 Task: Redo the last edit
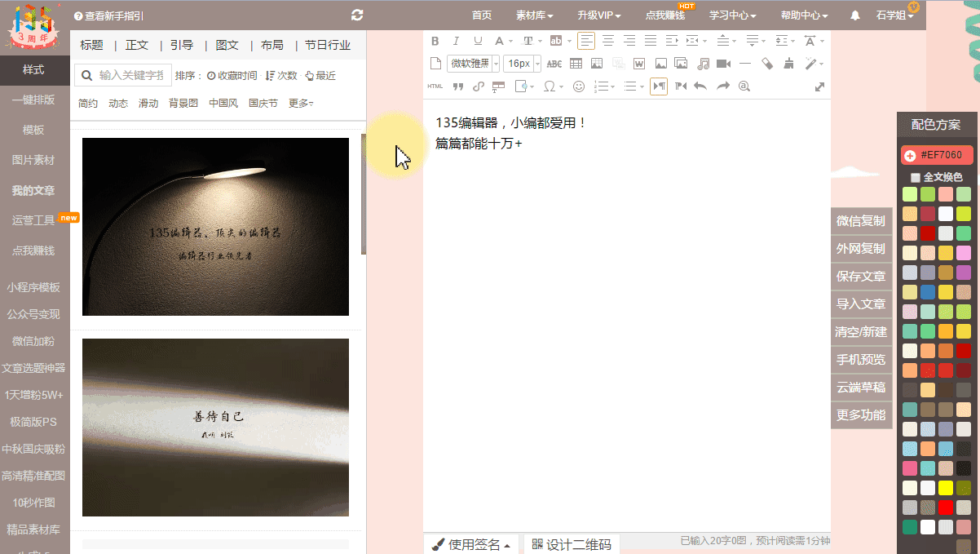coord(722,86)
